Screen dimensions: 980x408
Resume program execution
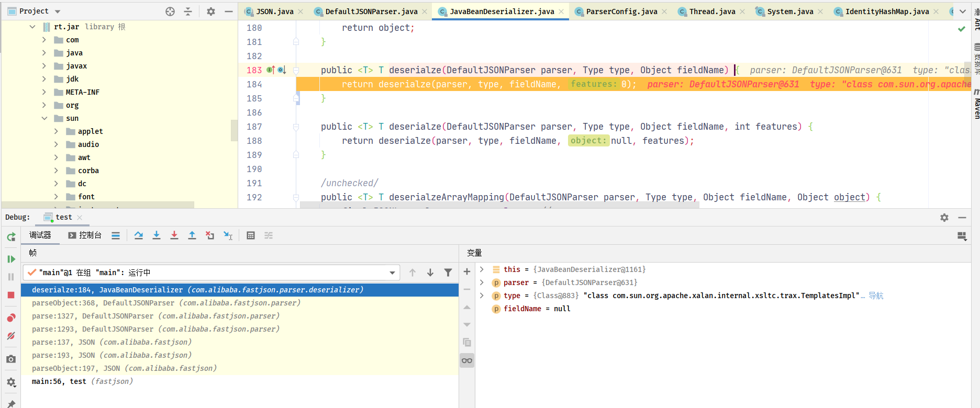click(11, 259)
